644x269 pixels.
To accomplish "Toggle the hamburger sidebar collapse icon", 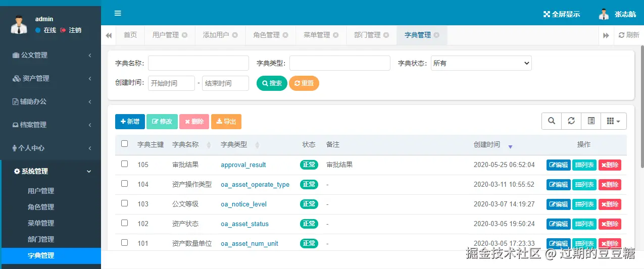I will (118, 13).
